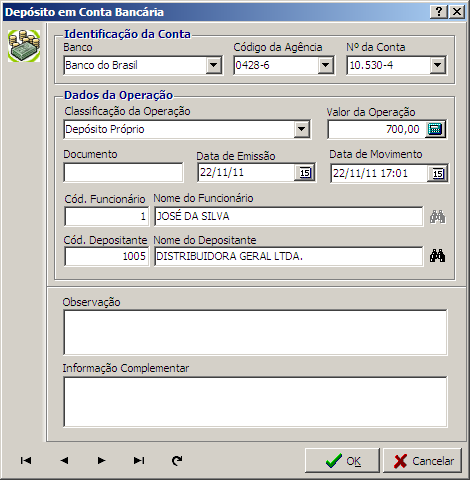Go to previous record arrow
Screen dimensions: 470x480
(x=64, y=460)
